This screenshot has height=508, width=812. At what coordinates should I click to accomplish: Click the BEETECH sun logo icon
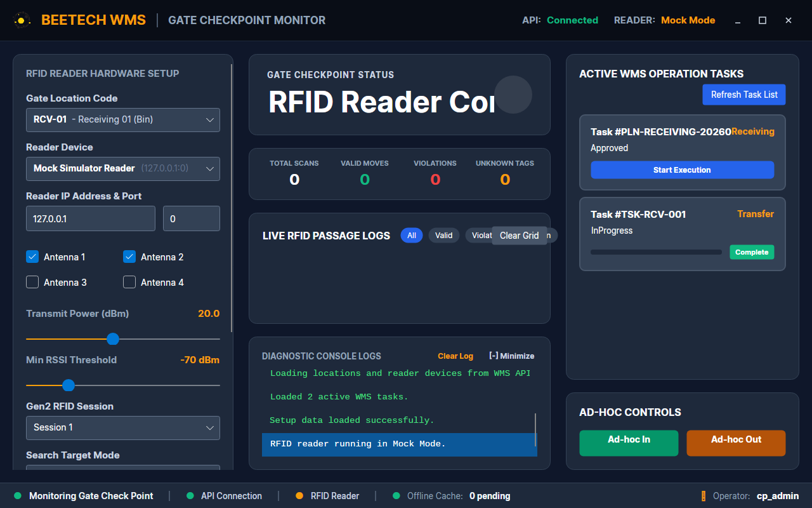click(x=22, y=20)
